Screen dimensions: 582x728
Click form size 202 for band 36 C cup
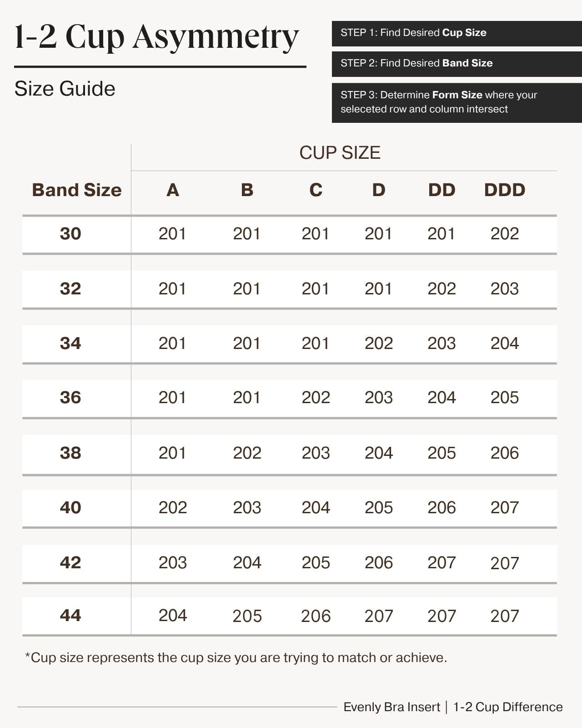pos(316,398)
